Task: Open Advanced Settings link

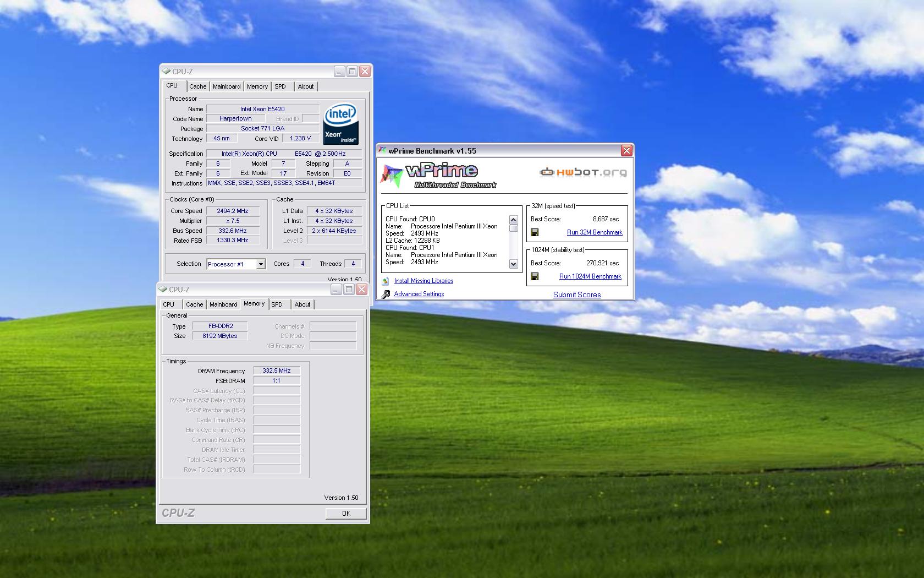Action: 419,294
